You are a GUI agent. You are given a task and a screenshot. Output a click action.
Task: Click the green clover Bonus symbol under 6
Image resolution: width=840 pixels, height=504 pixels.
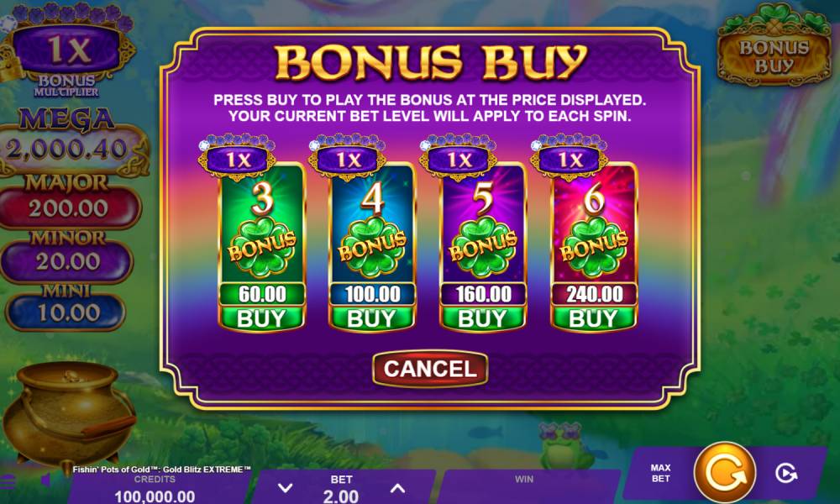point(594,246)
